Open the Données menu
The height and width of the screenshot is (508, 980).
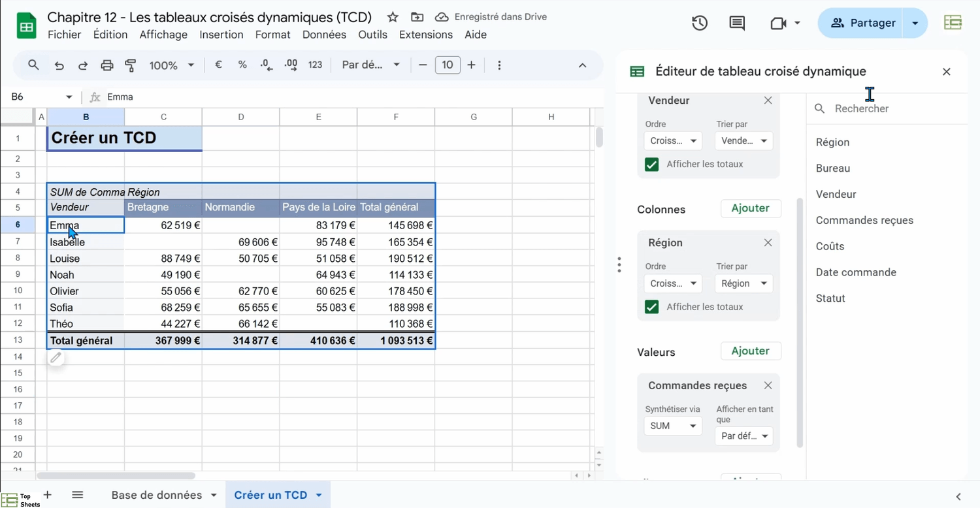coord(324,35)
